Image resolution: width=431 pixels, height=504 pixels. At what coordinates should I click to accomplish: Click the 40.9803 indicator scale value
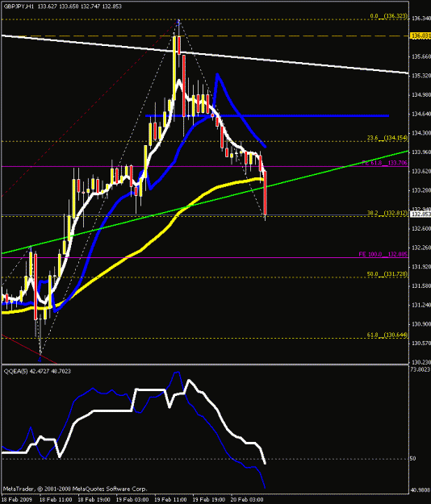[421, 490]
